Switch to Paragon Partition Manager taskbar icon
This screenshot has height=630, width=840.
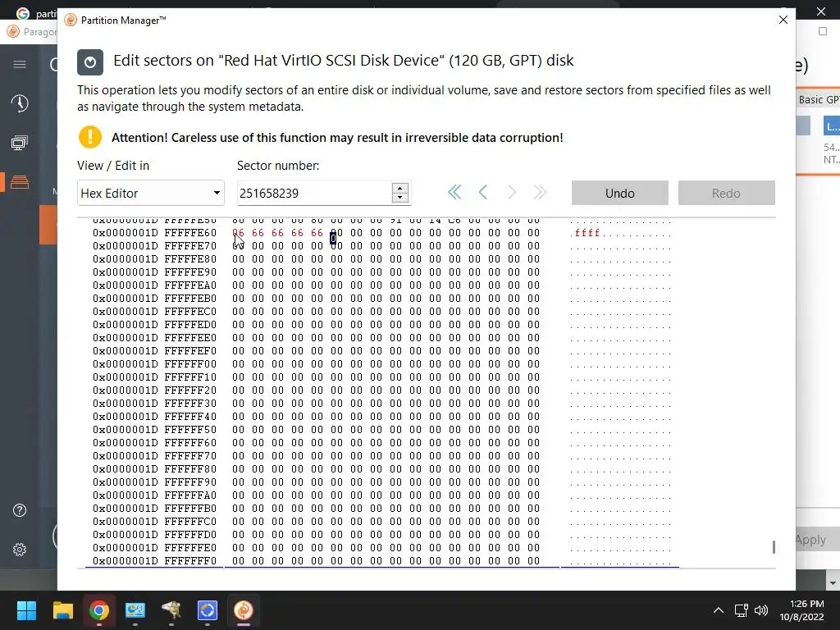243,610
